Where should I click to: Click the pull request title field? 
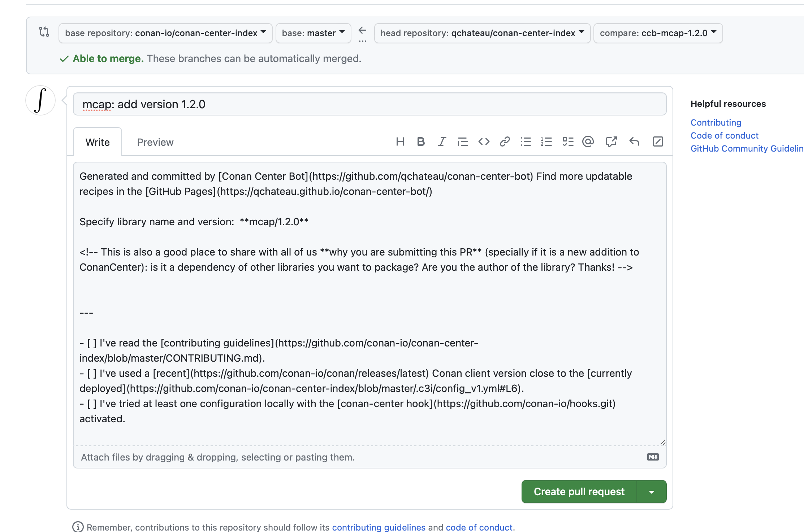369,104
